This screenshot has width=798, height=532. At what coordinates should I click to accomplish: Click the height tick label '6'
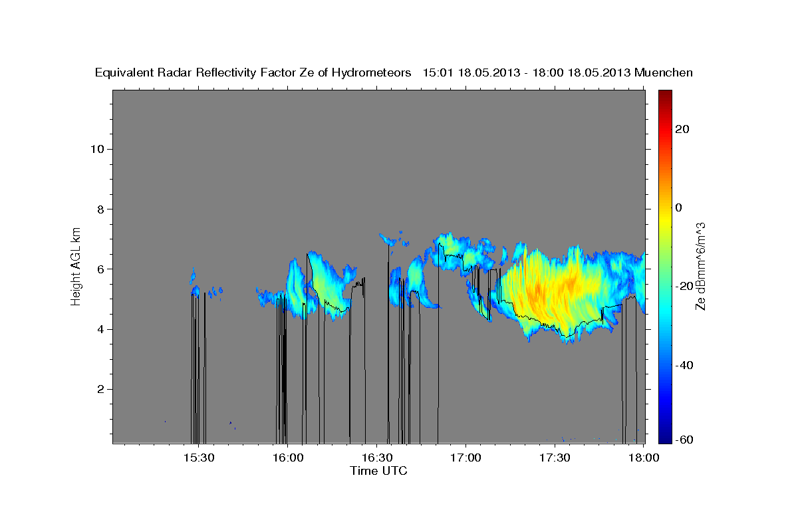pyautogui.click(x=100, y=269)
